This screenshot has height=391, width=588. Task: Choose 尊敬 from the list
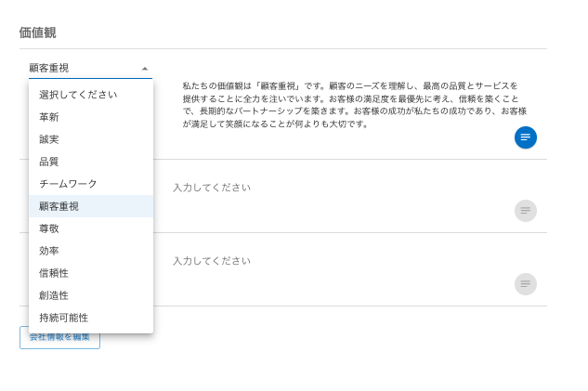(91, 228)
